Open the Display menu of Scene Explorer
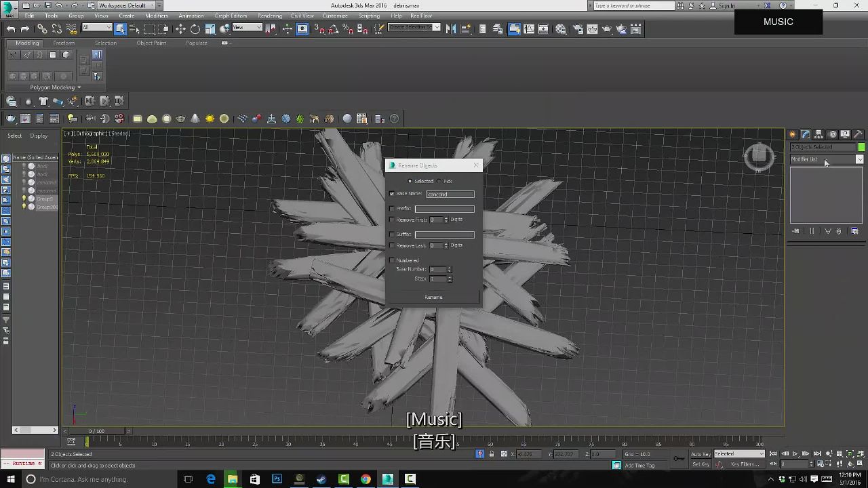The height and width of the screenshot is (488, 868). (39, 136)
